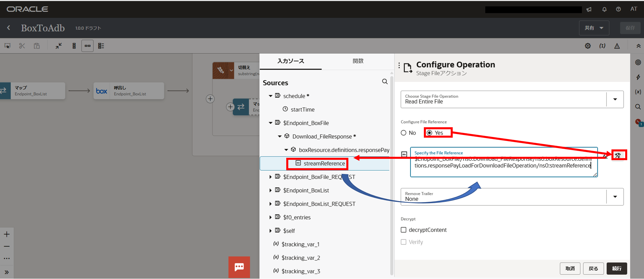Switch to vertical layout icon

(74, 46)
